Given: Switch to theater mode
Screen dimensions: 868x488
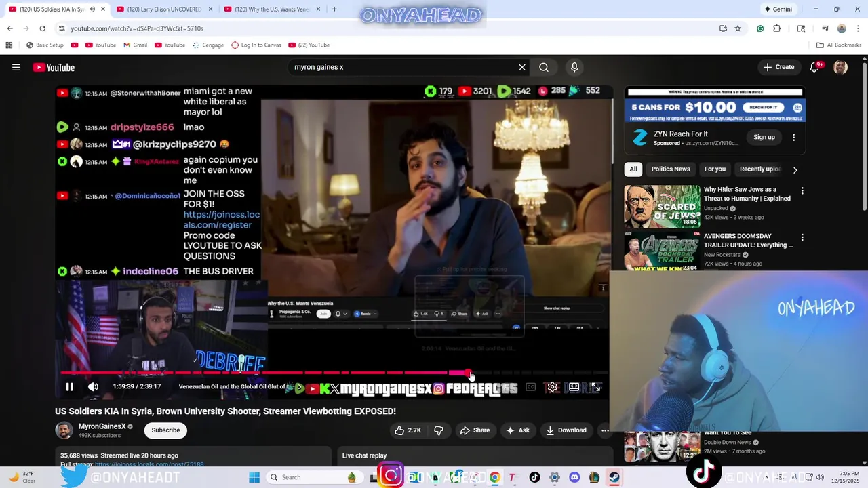Looking at the screenshot, I should pyautogui.click(x=574, y=387).
